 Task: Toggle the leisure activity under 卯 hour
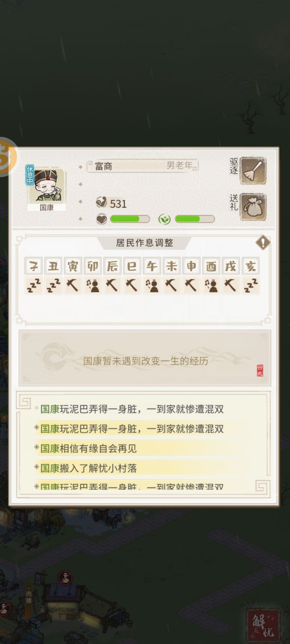click(93, 285)
